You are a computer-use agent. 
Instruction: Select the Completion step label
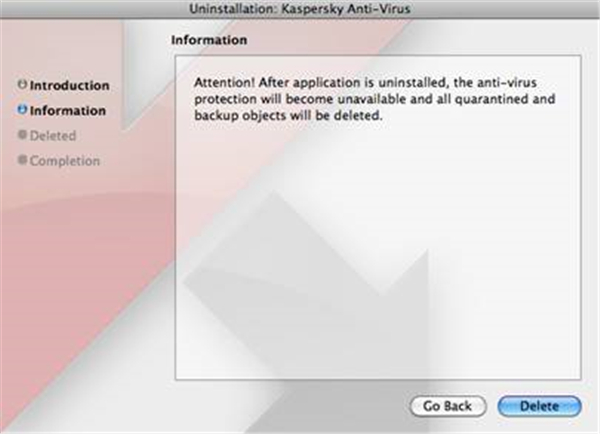tap(65, 160)
